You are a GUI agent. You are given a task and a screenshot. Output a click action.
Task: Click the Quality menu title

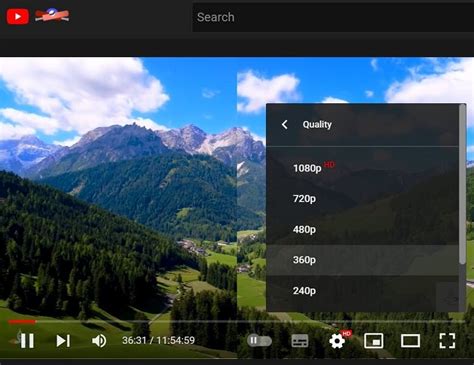pyautogui.click(x=317, y=125)
